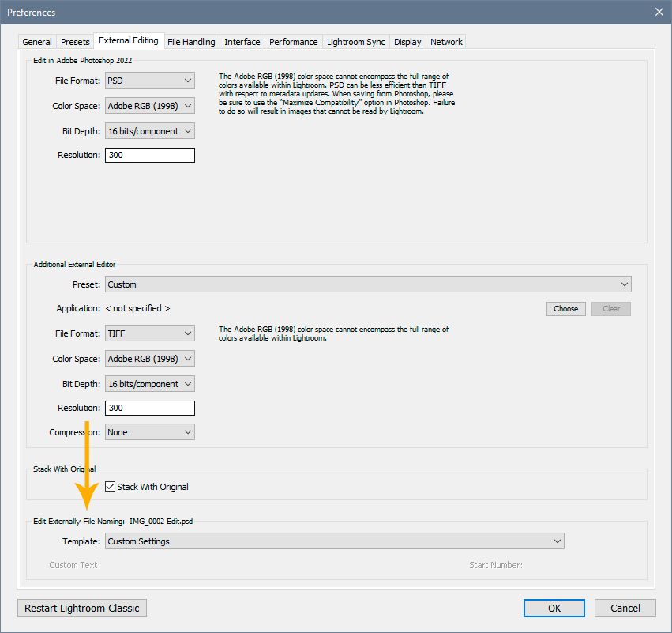Viewport: 672px width, 633px height.
Task: Open the Adobe RGB Color Space dropdown
Action: (149, 105)
